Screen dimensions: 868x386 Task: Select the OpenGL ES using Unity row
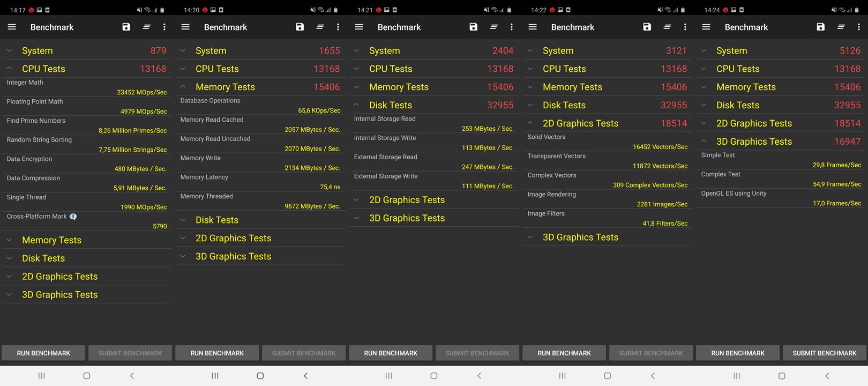click(781, 198)
